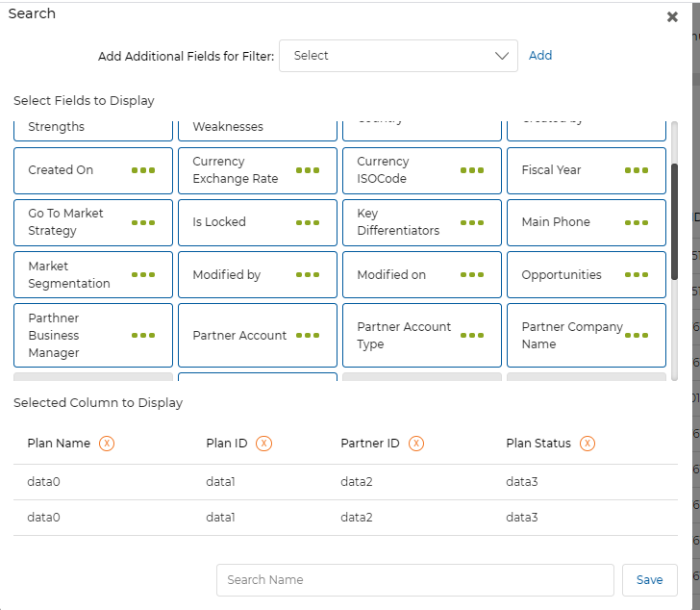Click the Opportunities field label
700x610 pixels.
(562, 275)
